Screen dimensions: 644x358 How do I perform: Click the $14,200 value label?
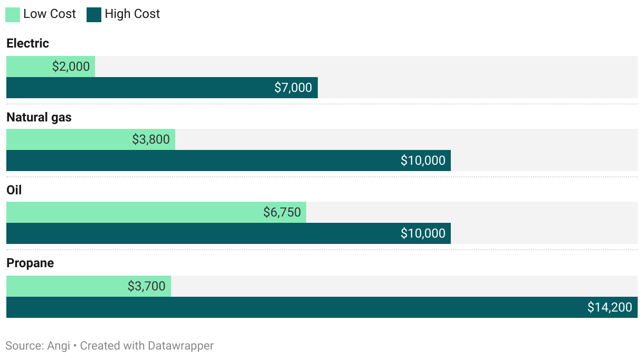click(610, 307)
